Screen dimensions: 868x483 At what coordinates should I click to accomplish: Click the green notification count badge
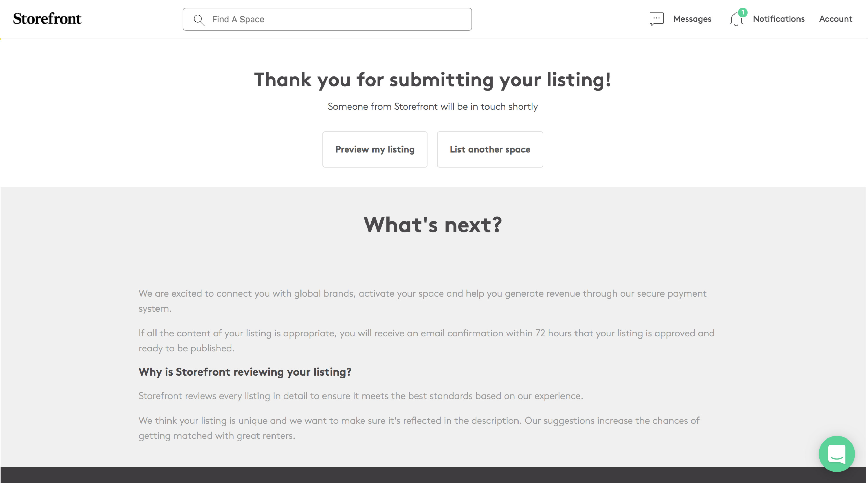[x=743, y=12]
